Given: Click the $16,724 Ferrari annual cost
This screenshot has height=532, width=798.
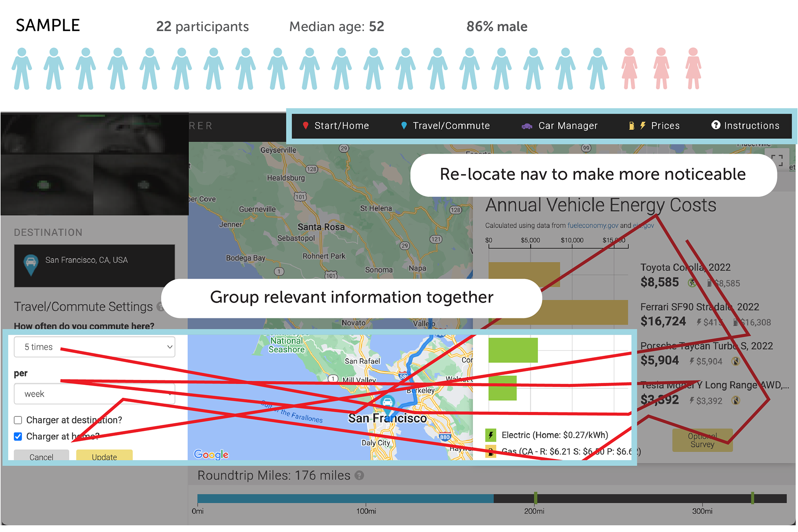Looking at the screenshot, I should tap(663, 321).
